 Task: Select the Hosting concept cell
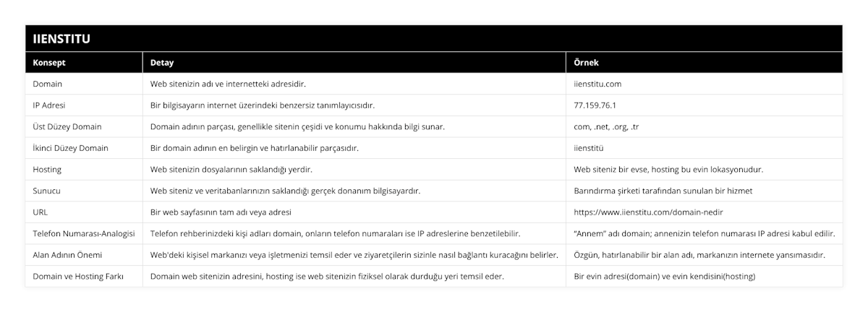[x=48, y=169]
